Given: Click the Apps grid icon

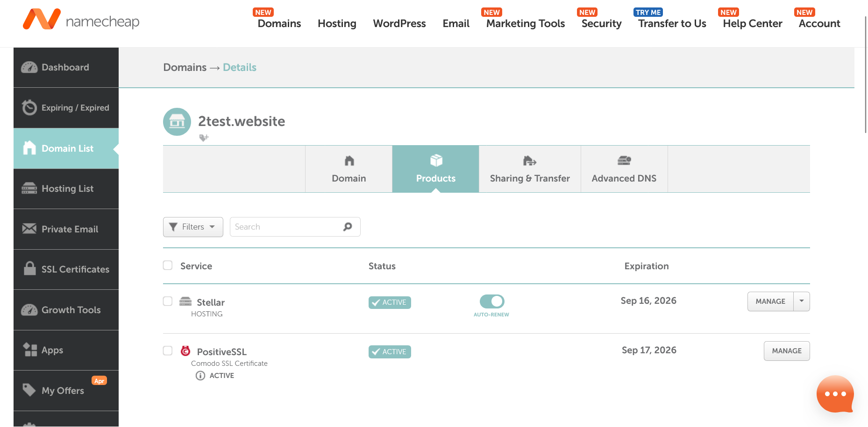Looking at the screenshot, I should pyautogui.click(x=30, y=350).
